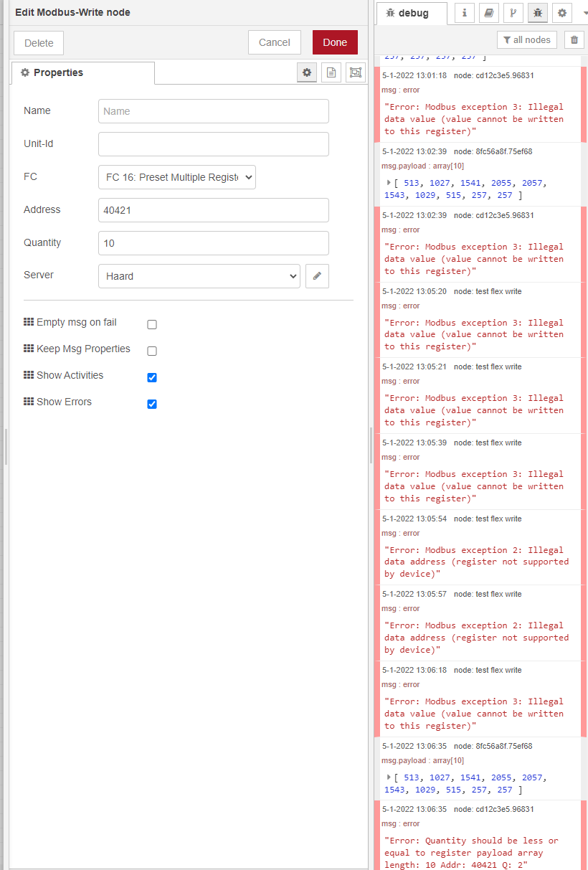Screen dimensions: 588x870
Task: Cancel editing the Modbus-Write node
Action: (274, 42)
